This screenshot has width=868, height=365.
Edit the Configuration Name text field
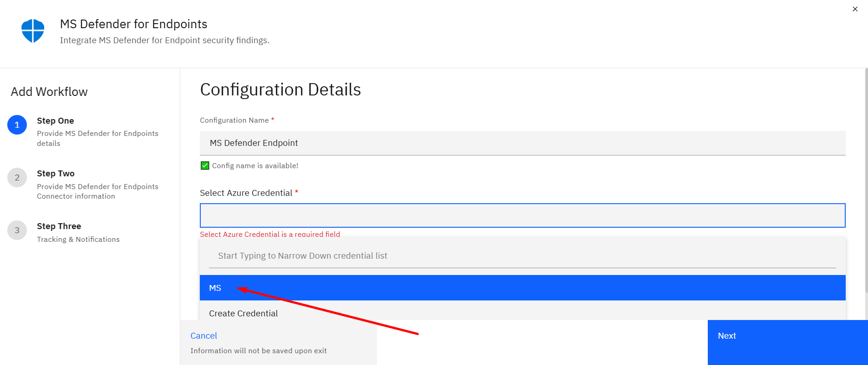523,143
